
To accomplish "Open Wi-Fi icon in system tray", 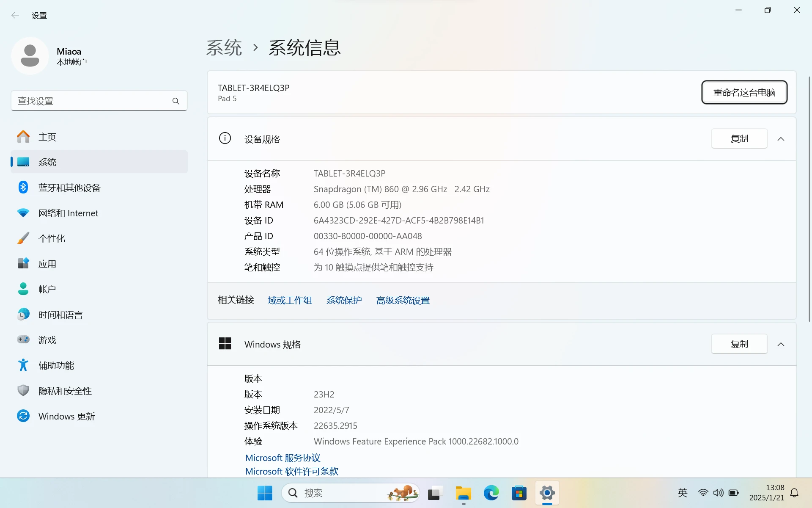I will pos(703,493).
